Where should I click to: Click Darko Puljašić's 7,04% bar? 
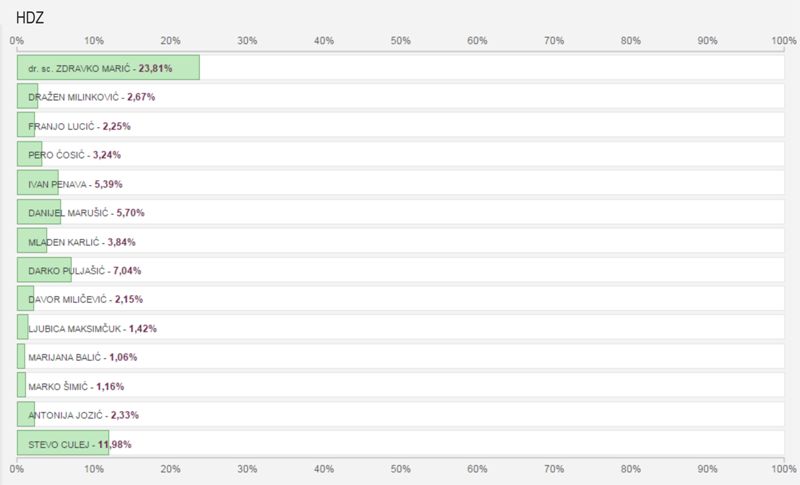pyautogui.click(x=44, y=270)
